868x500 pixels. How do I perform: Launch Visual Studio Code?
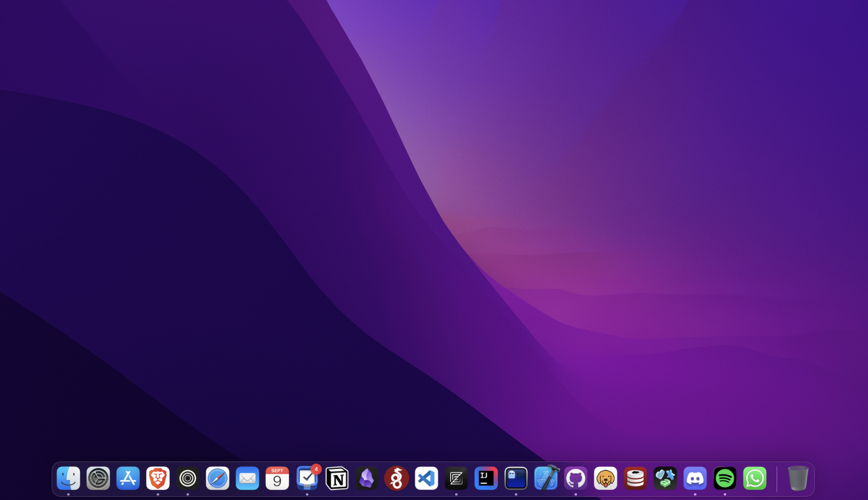[427, 478]
